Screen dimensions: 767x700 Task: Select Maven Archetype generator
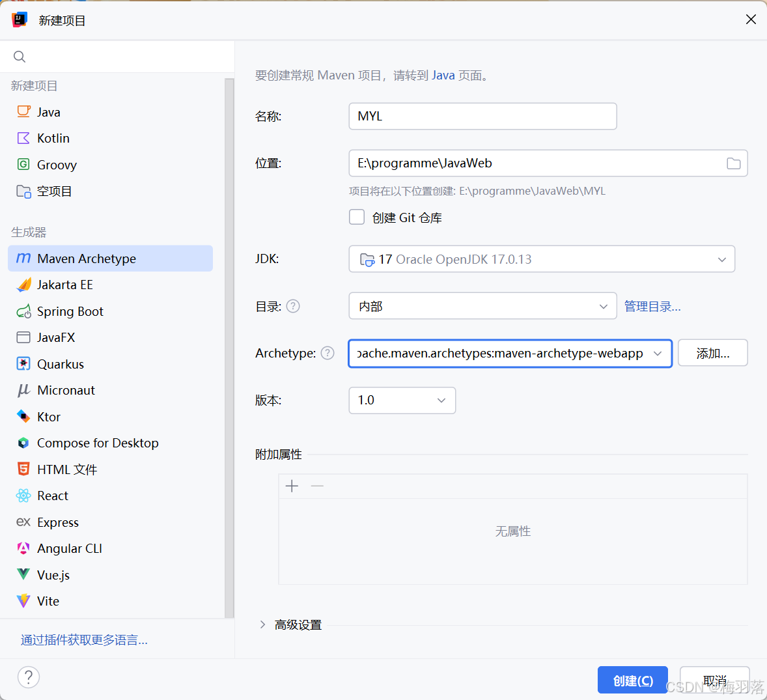pos(111,259)
